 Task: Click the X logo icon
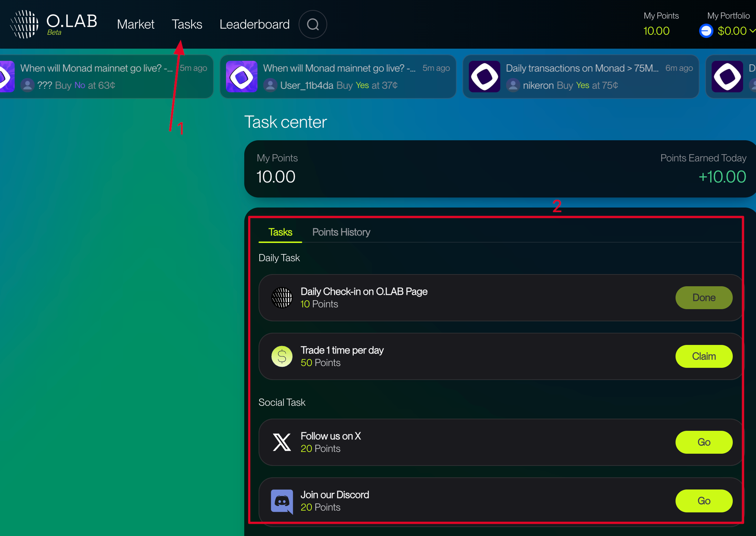tap(282, 442)
